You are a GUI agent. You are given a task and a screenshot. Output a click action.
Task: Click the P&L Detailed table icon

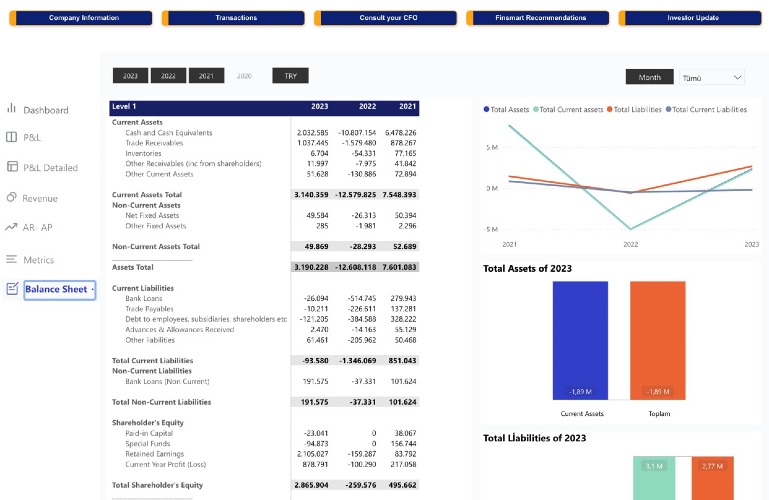12,167
